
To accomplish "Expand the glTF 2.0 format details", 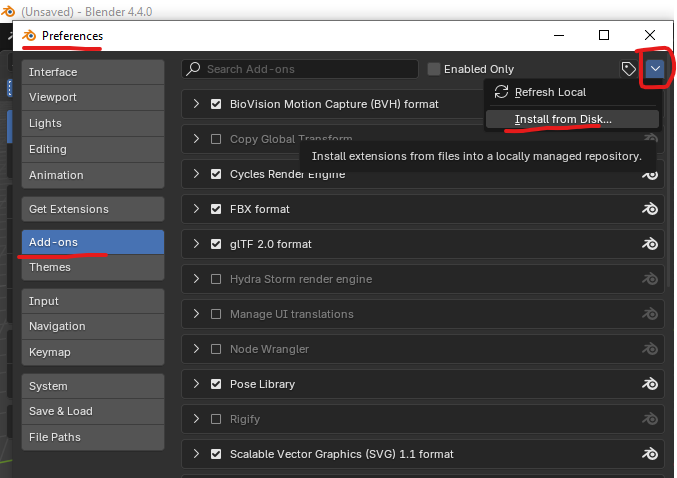I will pos(196,244).
